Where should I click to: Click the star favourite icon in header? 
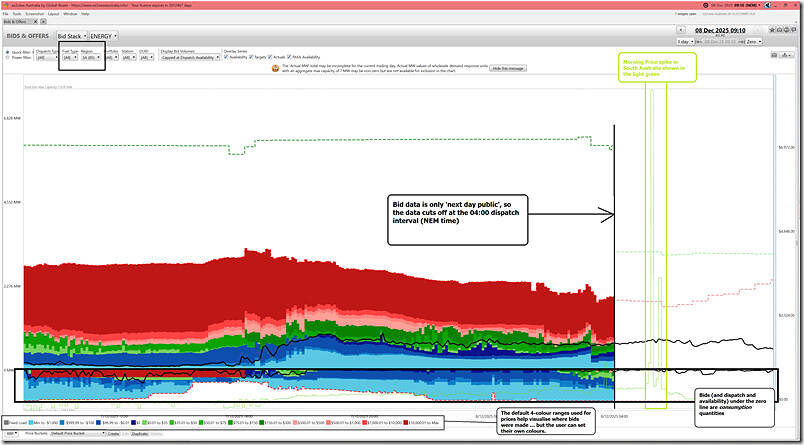pyautogui.click(x=772, y=30)
